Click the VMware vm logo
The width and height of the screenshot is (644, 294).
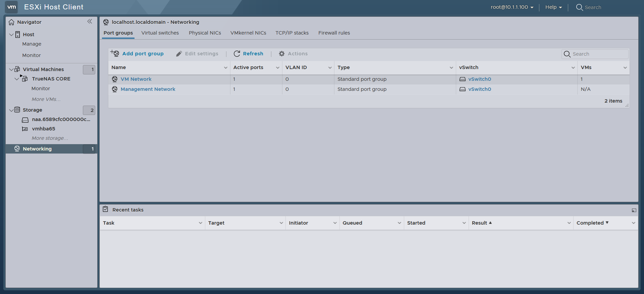12,7
